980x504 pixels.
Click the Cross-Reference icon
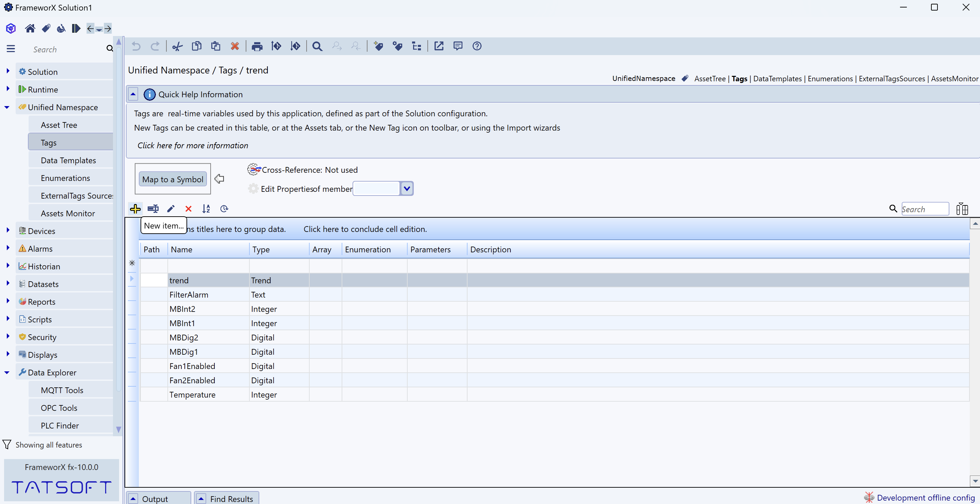254,169
